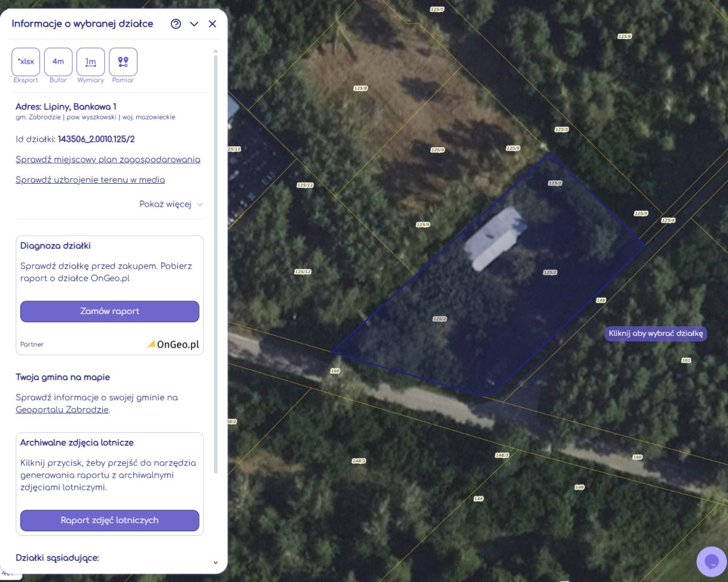The width and height of the screenshot is (728, 582).
Task: Start the Pomiar measurement tool
Action: pos(123,62)
